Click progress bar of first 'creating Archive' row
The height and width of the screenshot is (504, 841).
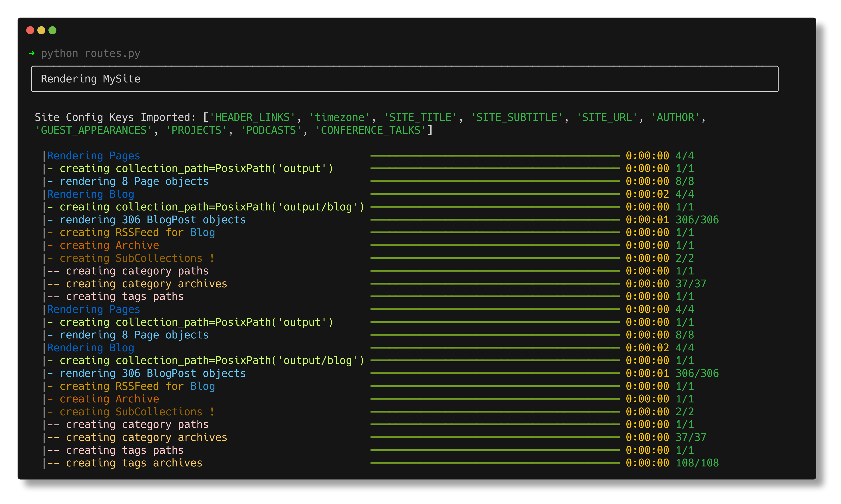pos(495,245)
